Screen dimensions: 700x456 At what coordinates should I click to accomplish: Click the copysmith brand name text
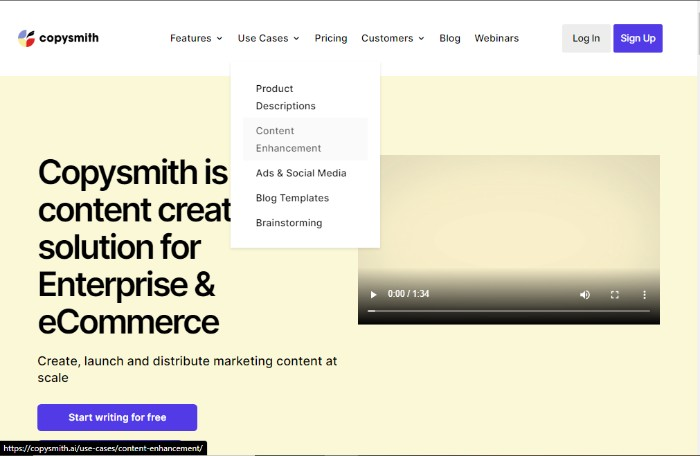(x=69, y=38)
